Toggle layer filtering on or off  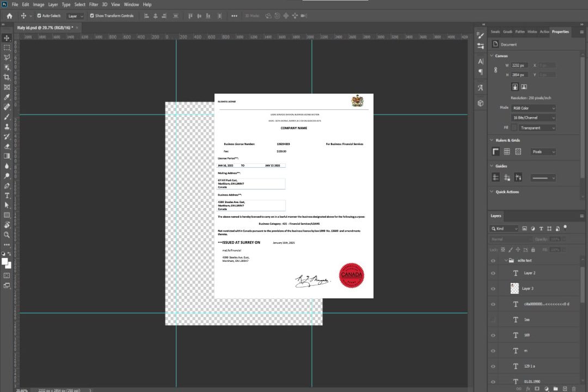[565, 228]
